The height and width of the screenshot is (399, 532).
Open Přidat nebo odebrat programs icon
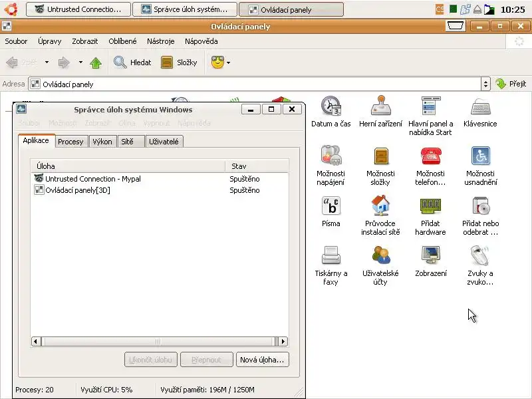point(480,205)
